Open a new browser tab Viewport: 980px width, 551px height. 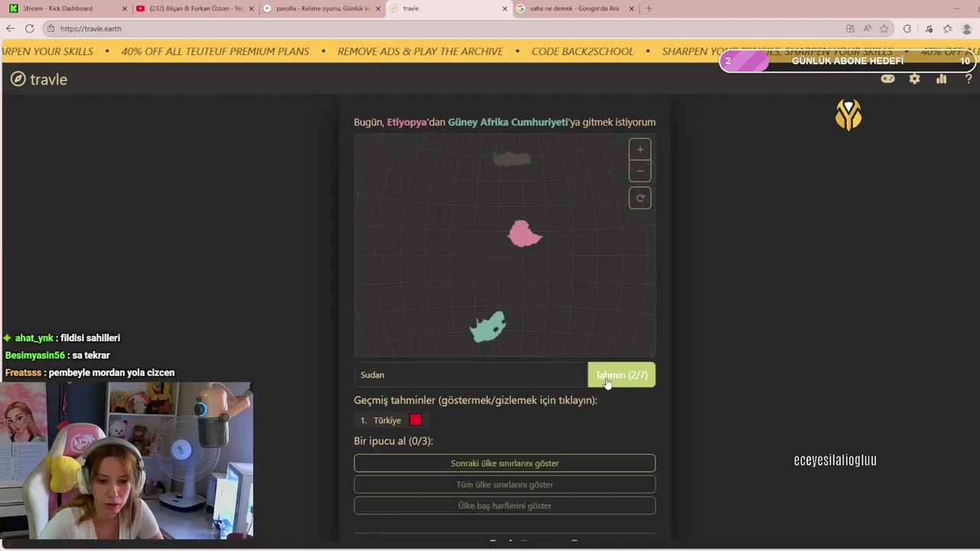pos(649,8)
